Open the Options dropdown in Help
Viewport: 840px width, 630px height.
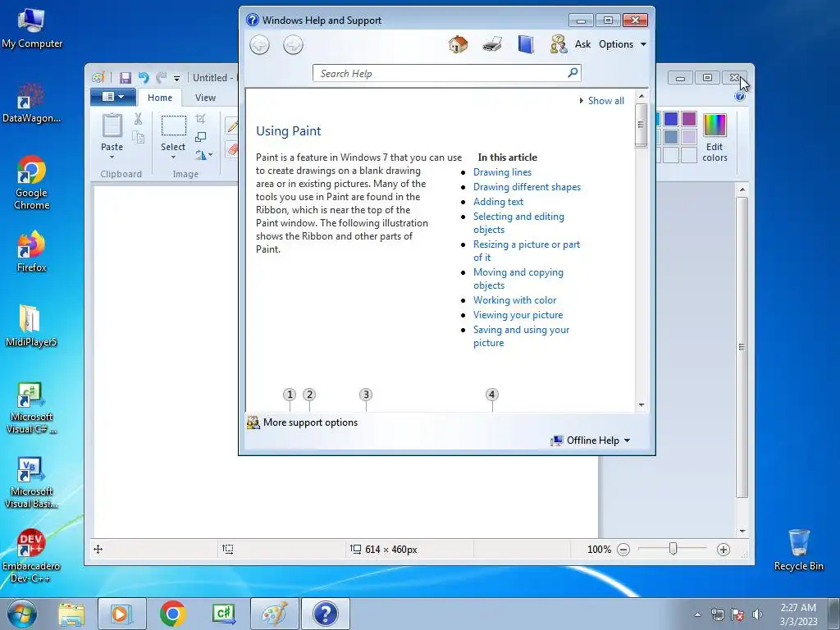(x=622, y=44)
